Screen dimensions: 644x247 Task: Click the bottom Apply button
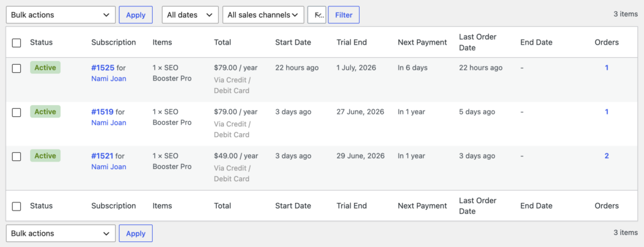click(x=136, y=233)
